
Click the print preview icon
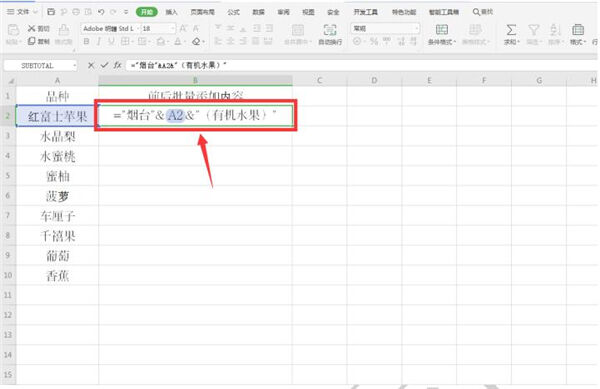point(88,12)
